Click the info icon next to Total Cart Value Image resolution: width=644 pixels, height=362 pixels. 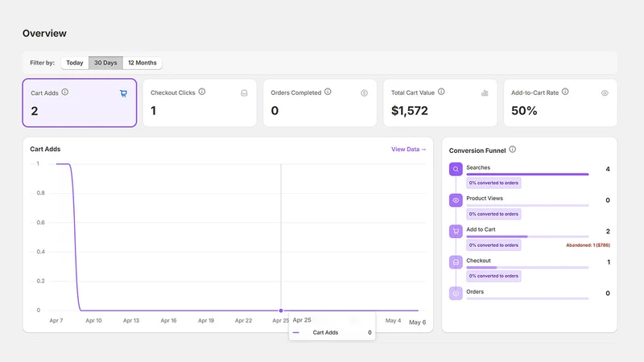tap(441, 92)
